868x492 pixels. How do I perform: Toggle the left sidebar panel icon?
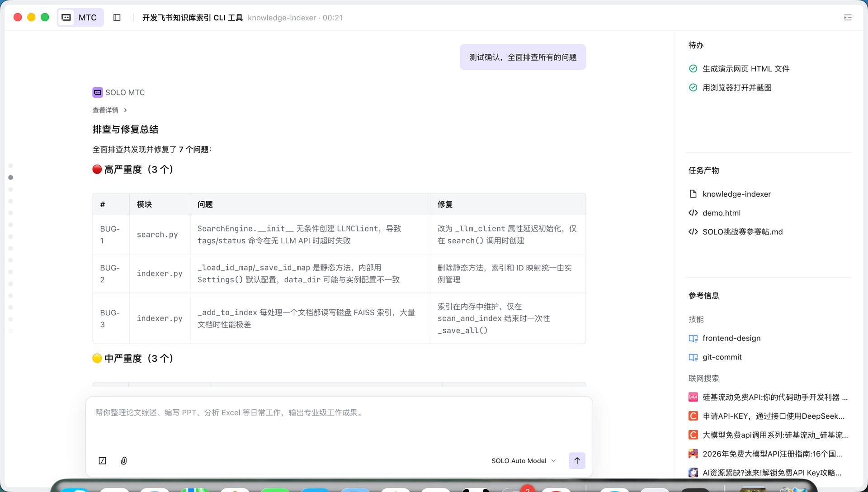[117, 18]
